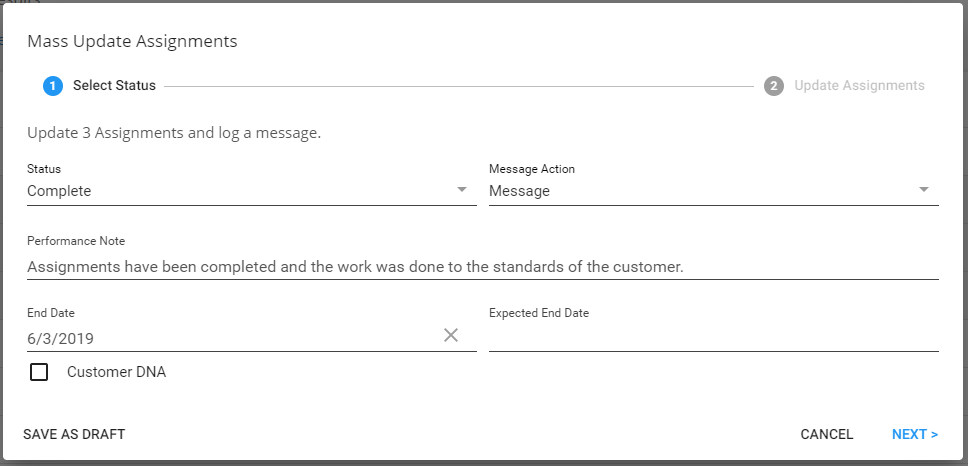968x466 pixels.
Task: Proceed with the Next button
Action: [x=915, y=434]
